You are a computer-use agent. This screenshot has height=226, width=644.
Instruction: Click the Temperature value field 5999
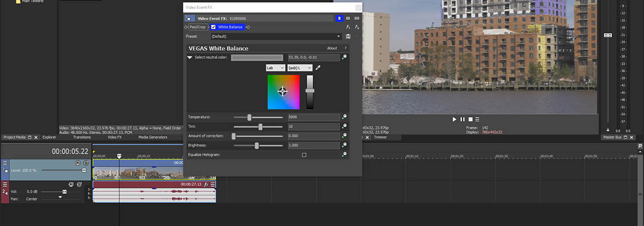tap(314, 117)
